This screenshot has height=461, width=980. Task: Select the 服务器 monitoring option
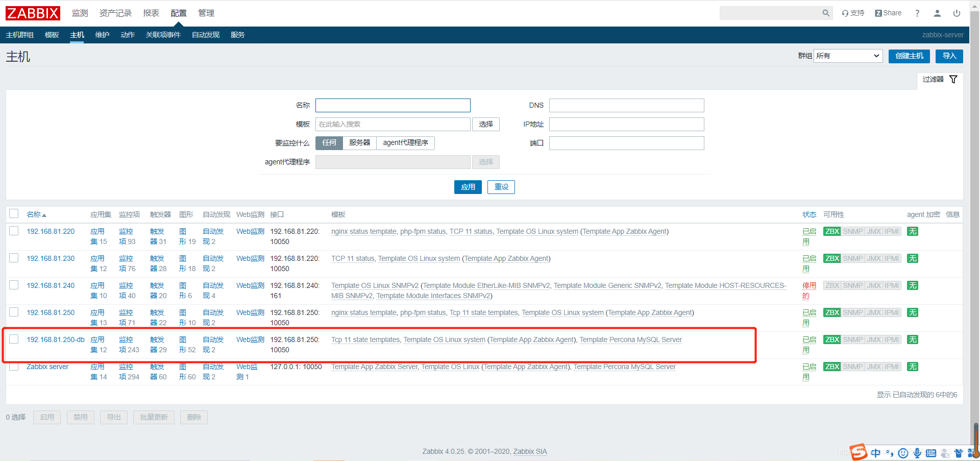[x=360, y=143]
